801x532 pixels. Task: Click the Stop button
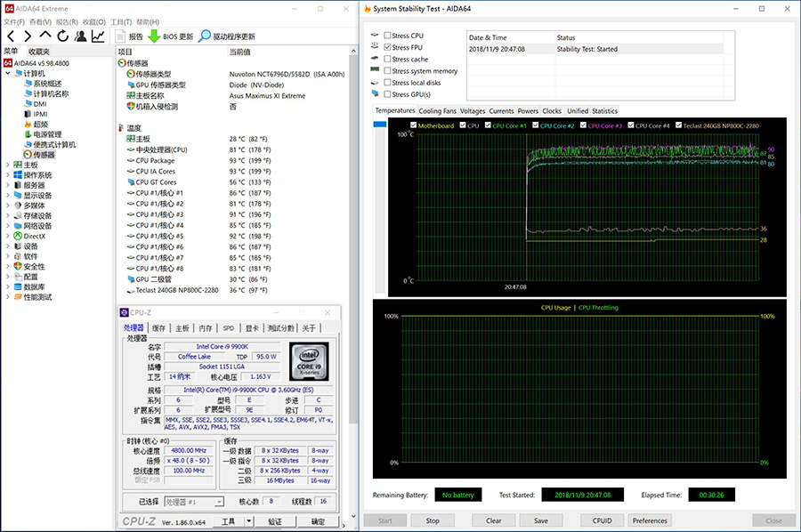click(433, 520)
